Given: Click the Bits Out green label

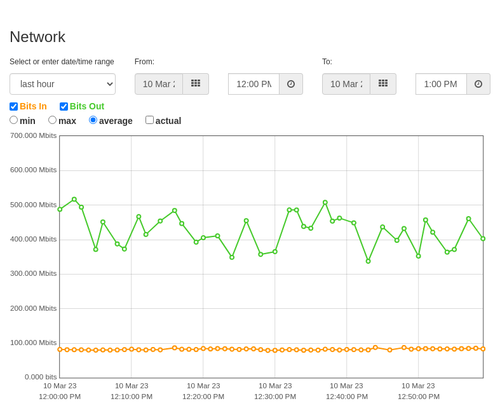Looking at the screenshot, I should [x=87, y=106].
